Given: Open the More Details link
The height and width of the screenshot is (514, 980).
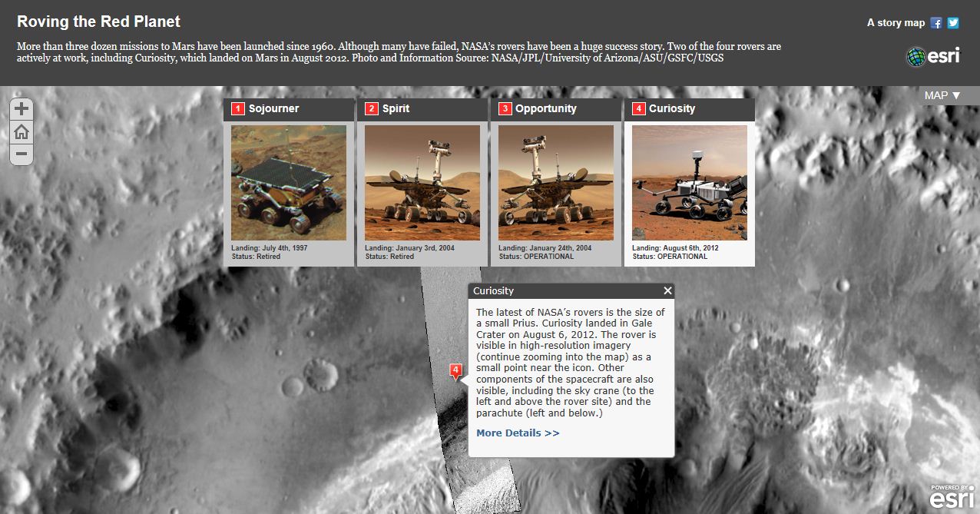Looking at the screenshot, I should pos(518,433).
